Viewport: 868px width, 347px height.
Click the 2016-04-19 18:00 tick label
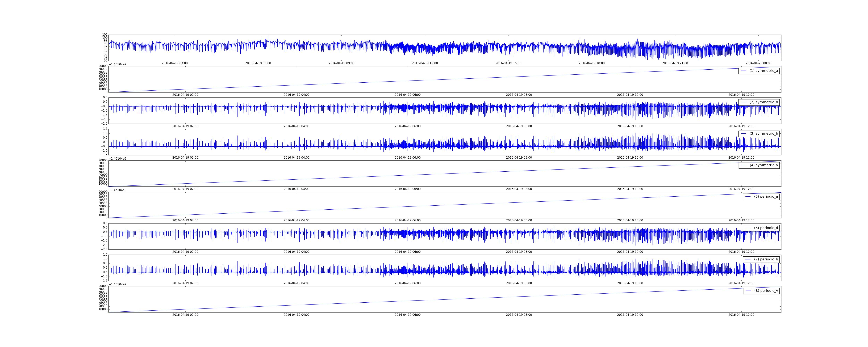point(592,63)
